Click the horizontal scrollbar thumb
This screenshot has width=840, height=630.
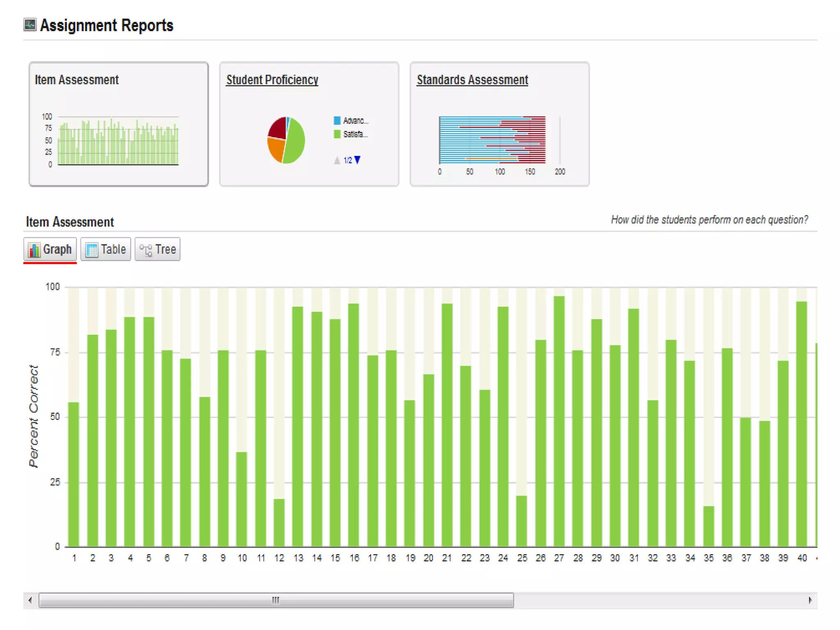click(x=276, y=600)
